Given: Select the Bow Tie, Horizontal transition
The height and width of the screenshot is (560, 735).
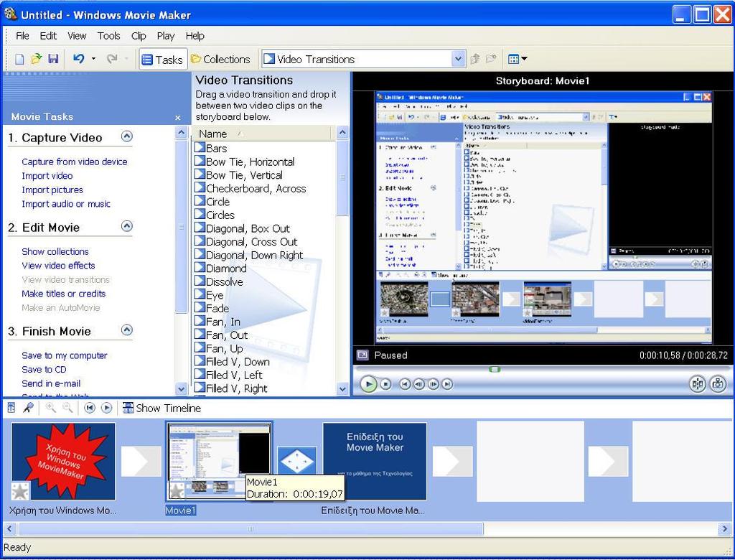Looking at the screenshot, I should [x=244, y=162].
